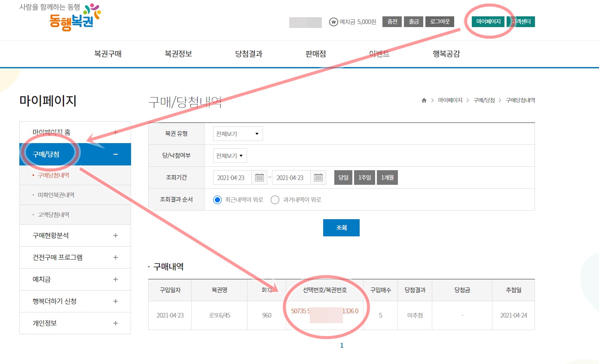Click the 미추첨 result cell
Viewport: 599px width, 364px height.
(x=415, y=315)
